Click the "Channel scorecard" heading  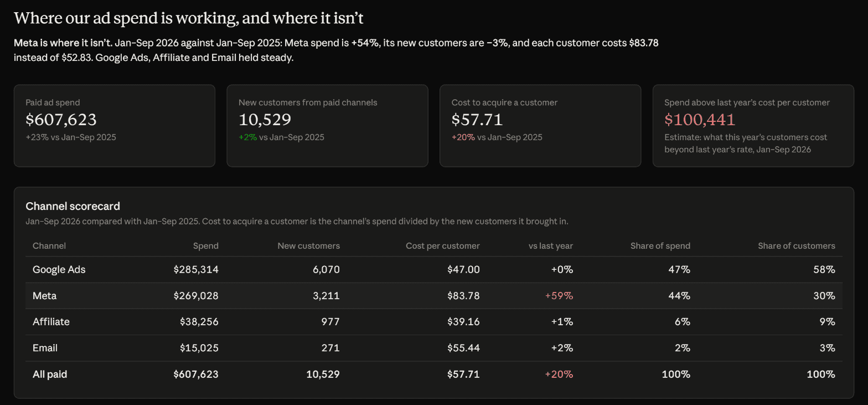pos(73,206)
